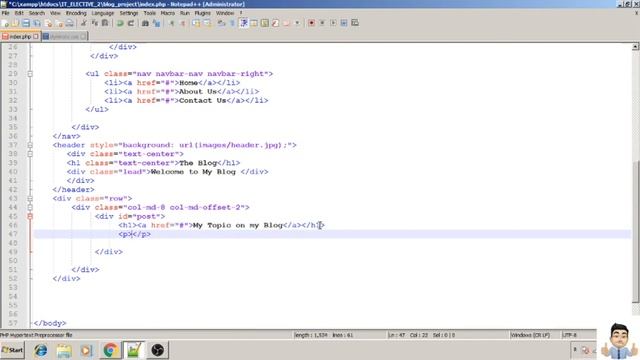Collapse the header fold at line 37

pos(30,145)
